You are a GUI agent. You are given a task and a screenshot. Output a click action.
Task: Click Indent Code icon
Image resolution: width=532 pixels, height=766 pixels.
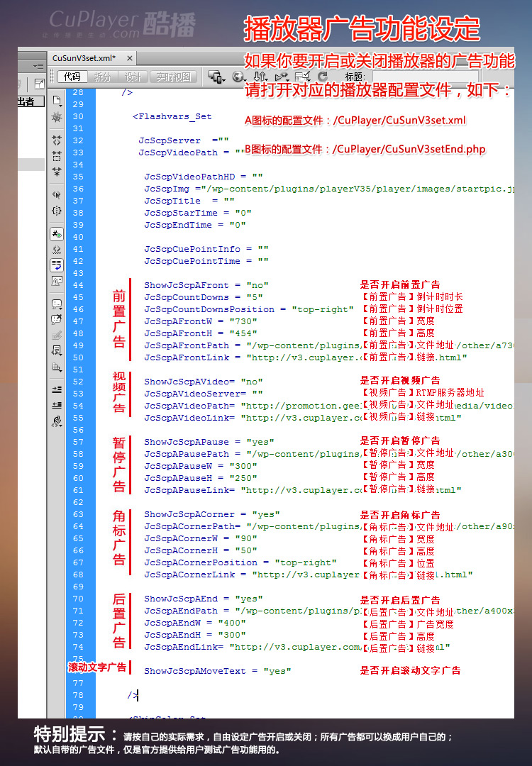(x=57, y=389)
